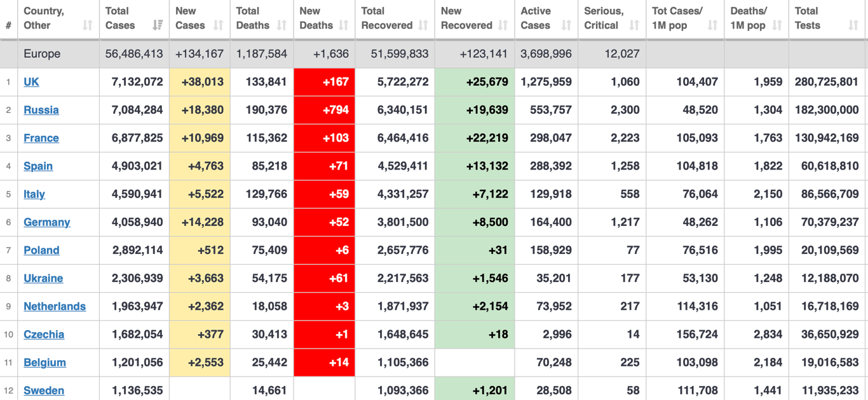This screenshot has width=868, height=400.
Task: Select Belgium serious critical value 225
Action: [630, 362]
